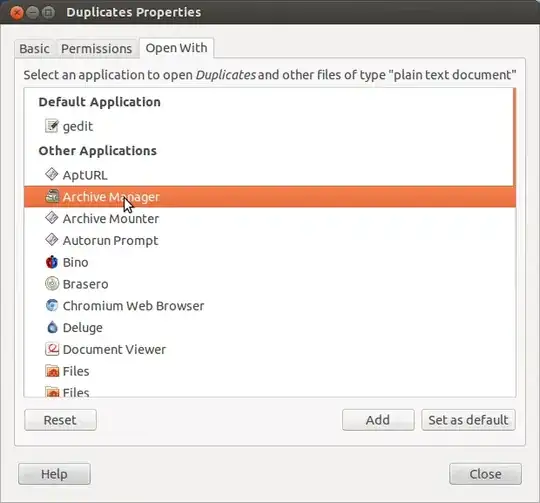Screen dimensions: 540x503
Task: Select the Brasero disc icon
Action: pyautogui.click(x=52, y=284)
